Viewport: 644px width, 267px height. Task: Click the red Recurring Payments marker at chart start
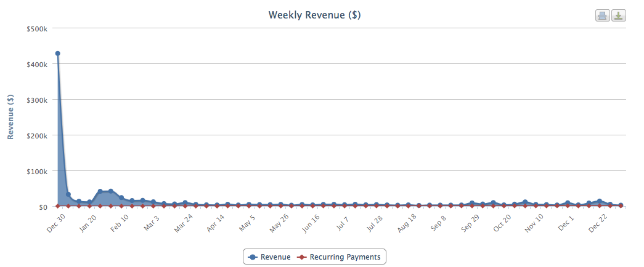coord(57,205)
